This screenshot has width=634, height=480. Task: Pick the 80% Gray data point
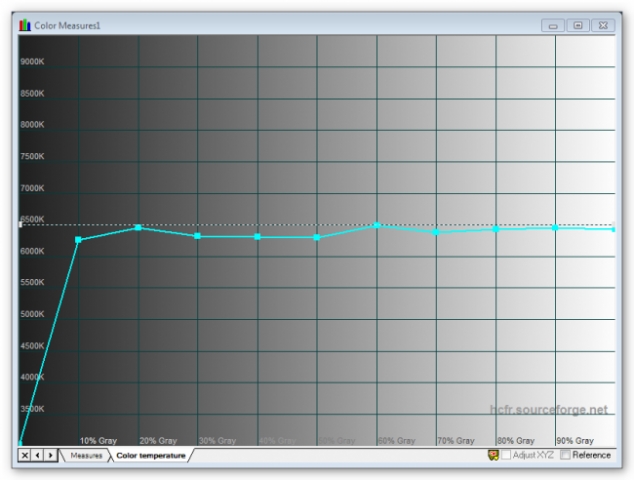pos(496,229)
